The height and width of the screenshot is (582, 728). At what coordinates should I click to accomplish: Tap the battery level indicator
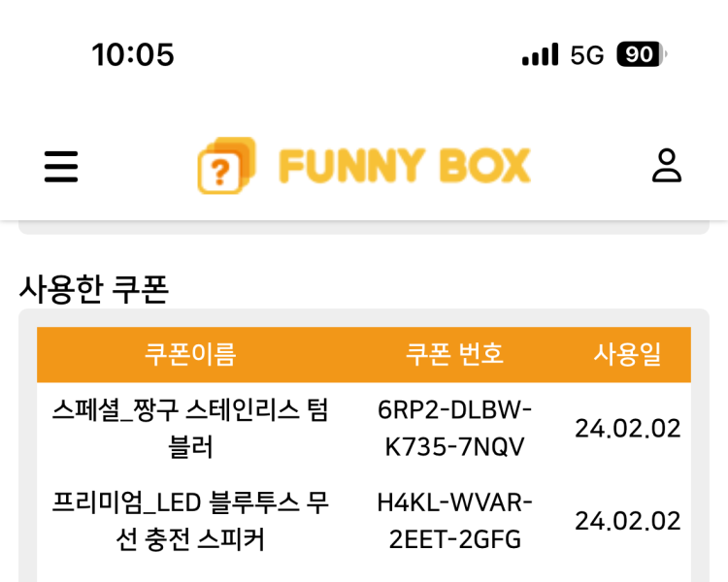coord(641,55)
